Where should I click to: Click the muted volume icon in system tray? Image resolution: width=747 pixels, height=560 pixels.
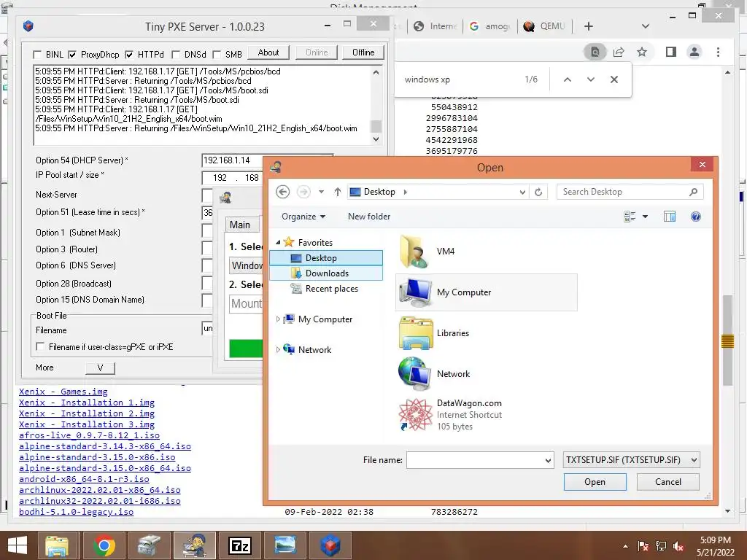[x=679, y=546]
